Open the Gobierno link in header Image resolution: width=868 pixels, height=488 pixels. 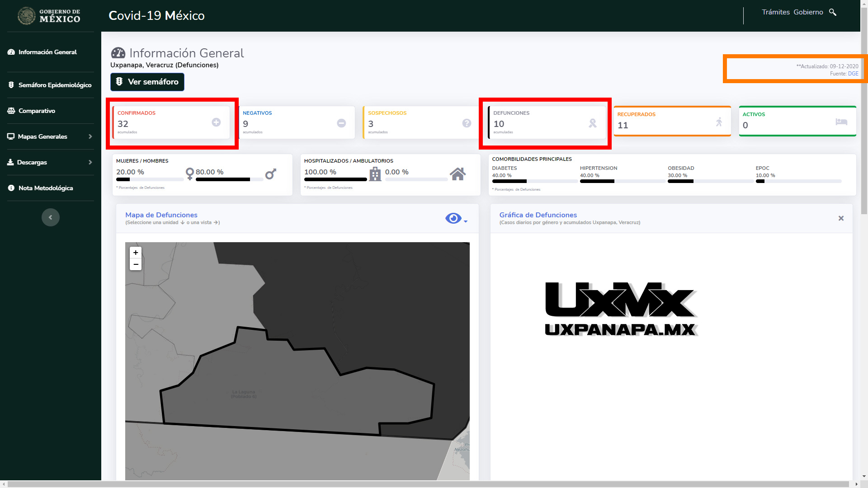click(x=808, y=12)
